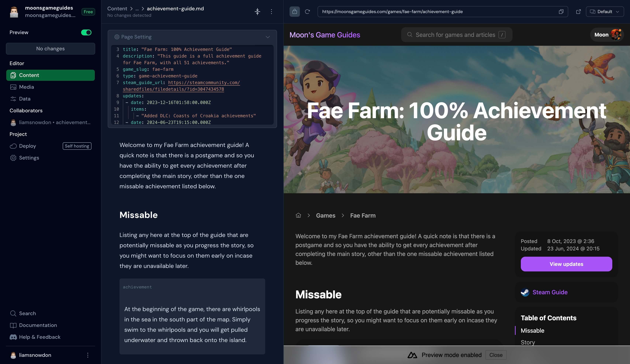Open the Content editor section
Viewport: 630px width, 364px height.
pyautogui.click(x=51, y=75)
